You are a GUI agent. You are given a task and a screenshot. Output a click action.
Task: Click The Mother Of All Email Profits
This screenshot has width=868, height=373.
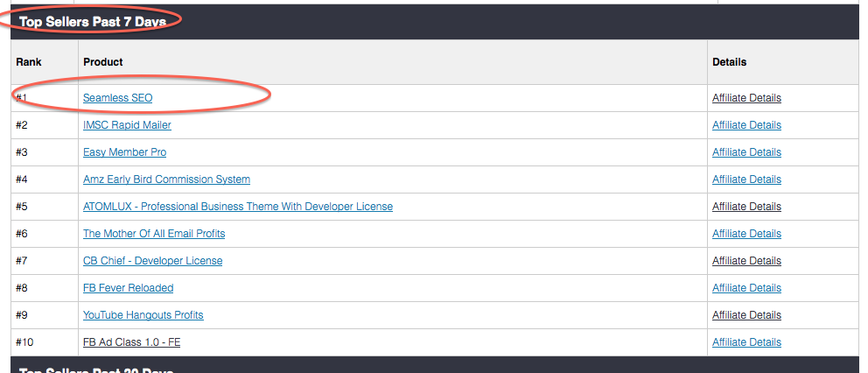[x=154, y=234]
